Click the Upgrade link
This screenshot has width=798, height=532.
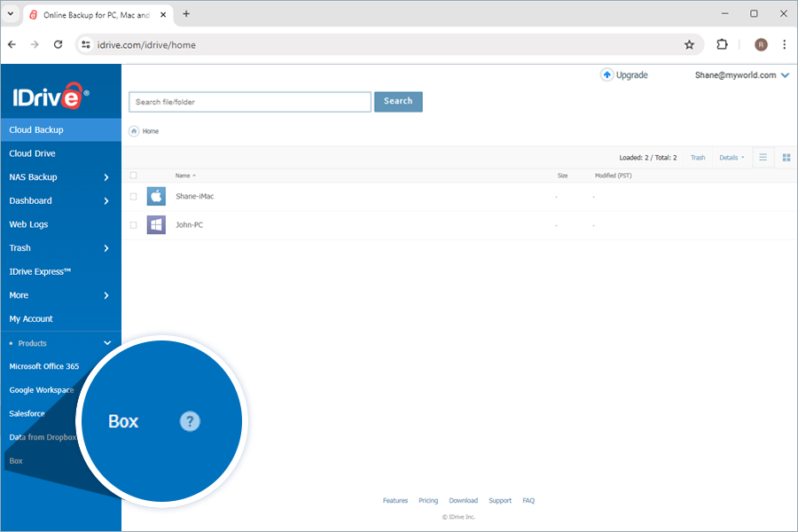631,74
